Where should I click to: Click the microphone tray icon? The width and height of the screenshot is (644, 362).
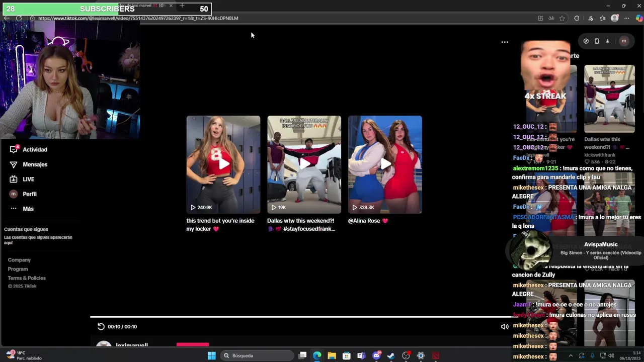coord(592,355)
